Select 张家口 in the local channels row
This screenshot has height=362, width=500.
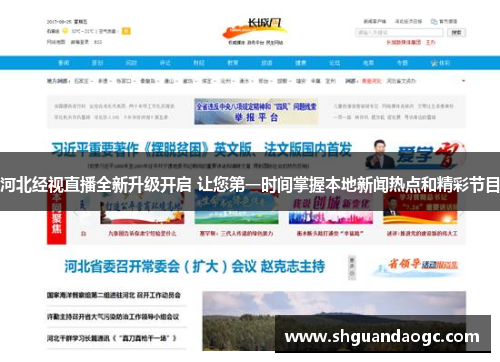point(123,81)
